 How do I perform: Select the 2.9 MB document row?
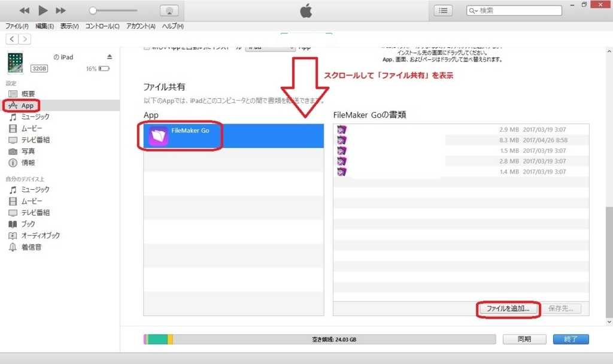pos(461,129)
